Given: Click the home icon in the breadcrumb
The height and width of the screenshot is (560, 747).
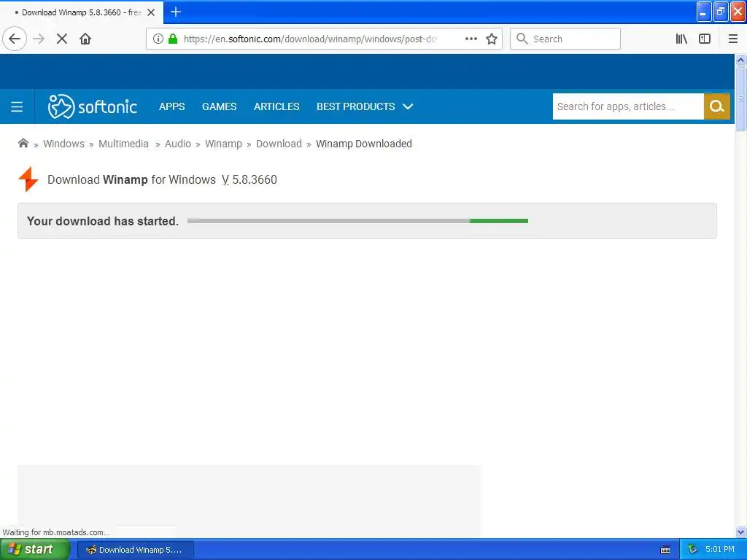Looking at the screenshot, I should [23, 144].
